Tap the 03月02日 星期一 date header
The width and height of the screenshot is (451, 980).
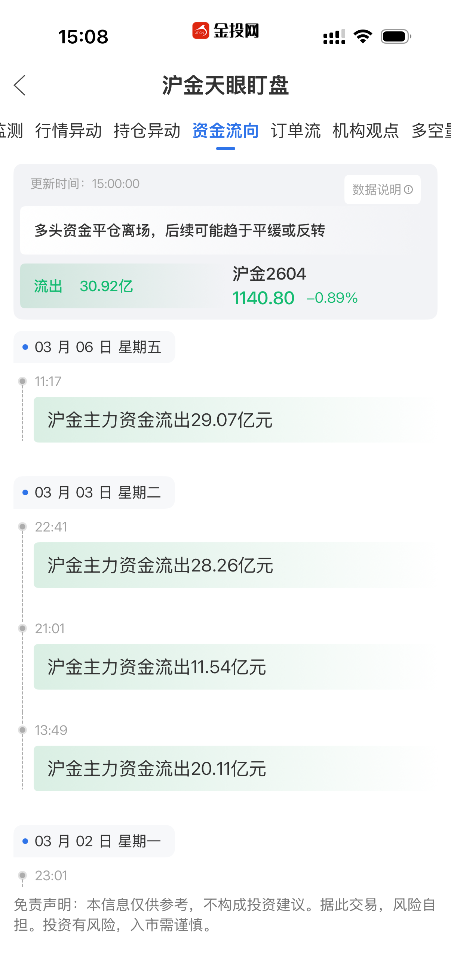point(94,841)
